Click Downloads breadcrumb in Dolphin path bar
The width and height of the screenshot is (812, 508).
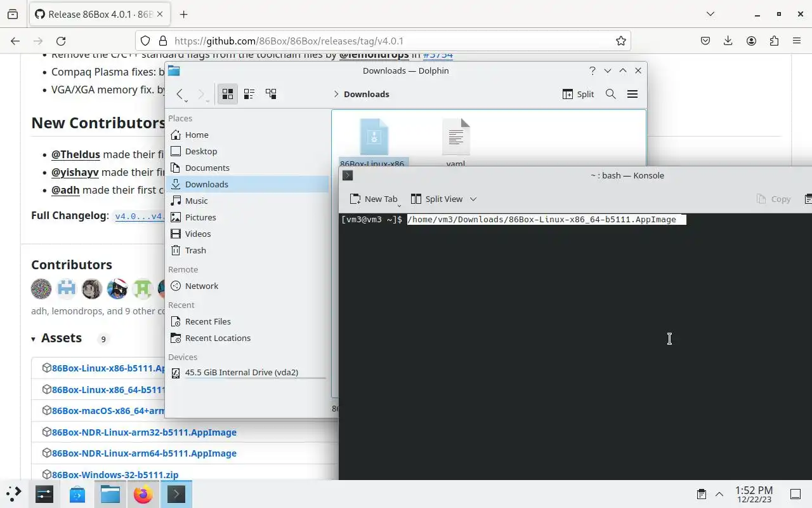(366, 94)
